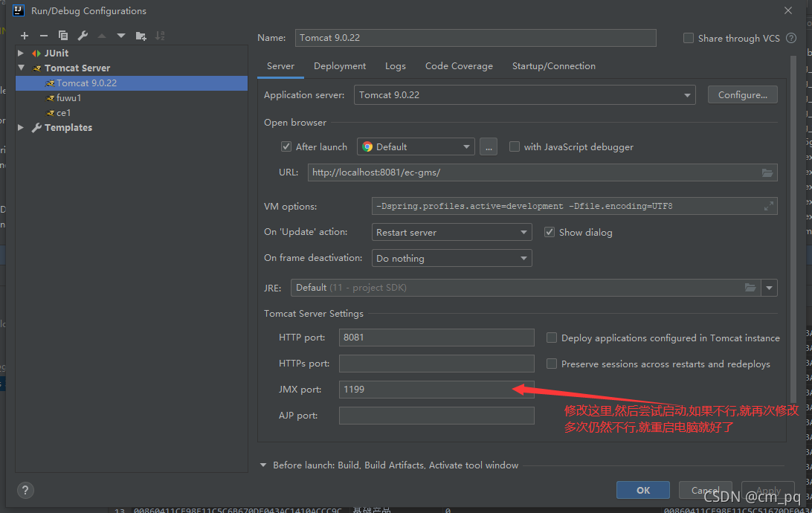Viewport: 812px width, 513px height.
Task: Open the Default browser dropdown
Action: pos(416,146)
